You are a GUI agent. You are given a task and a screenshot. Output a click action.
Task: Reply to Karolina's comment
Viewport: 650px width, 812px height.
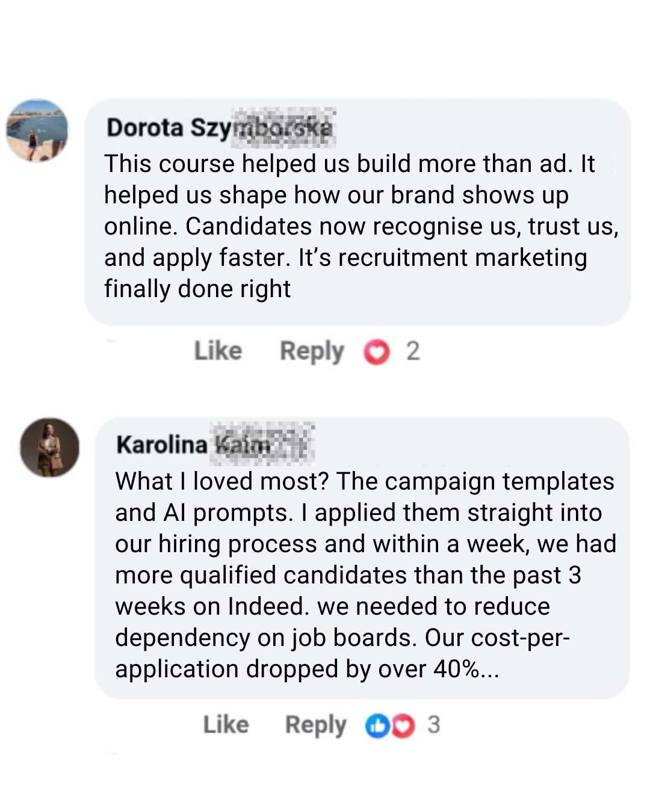[315, 725]
